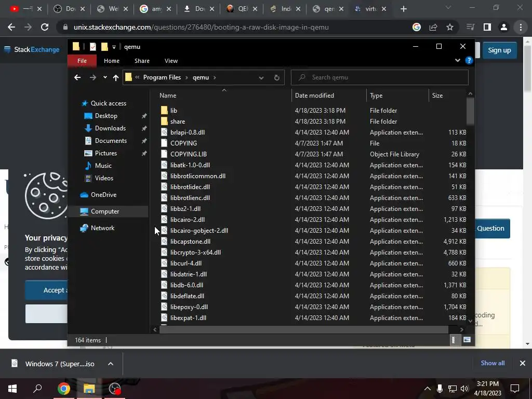This screenshot has height=399, width=532.
Task: Open OBS Studio from taskbar
Action: (x=115, y=389)
